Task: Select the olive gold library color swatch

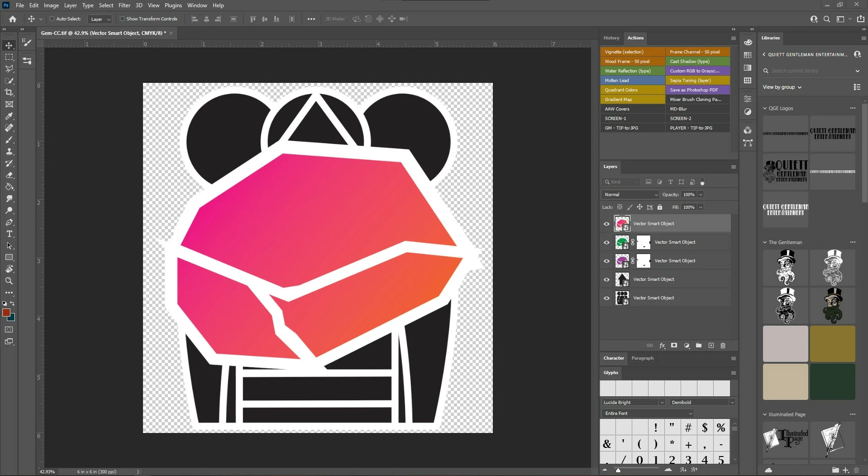Action: click(x=832, y=344)
